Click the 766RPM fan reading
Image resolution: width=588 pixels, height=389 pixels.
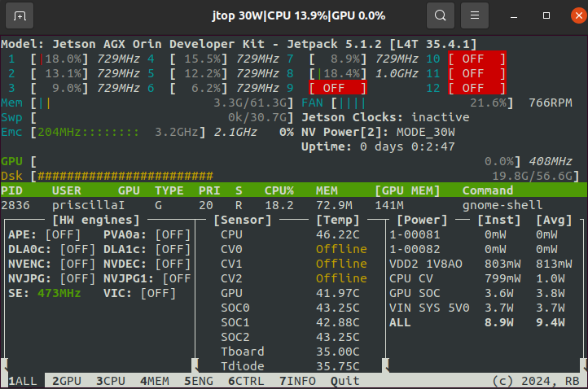550,103
